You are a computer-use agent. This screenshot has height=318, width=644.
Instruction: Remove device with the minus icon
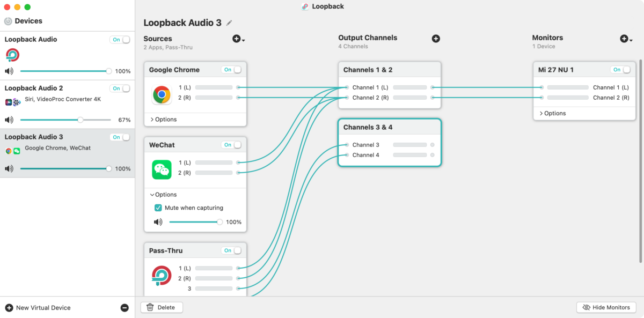125,308
